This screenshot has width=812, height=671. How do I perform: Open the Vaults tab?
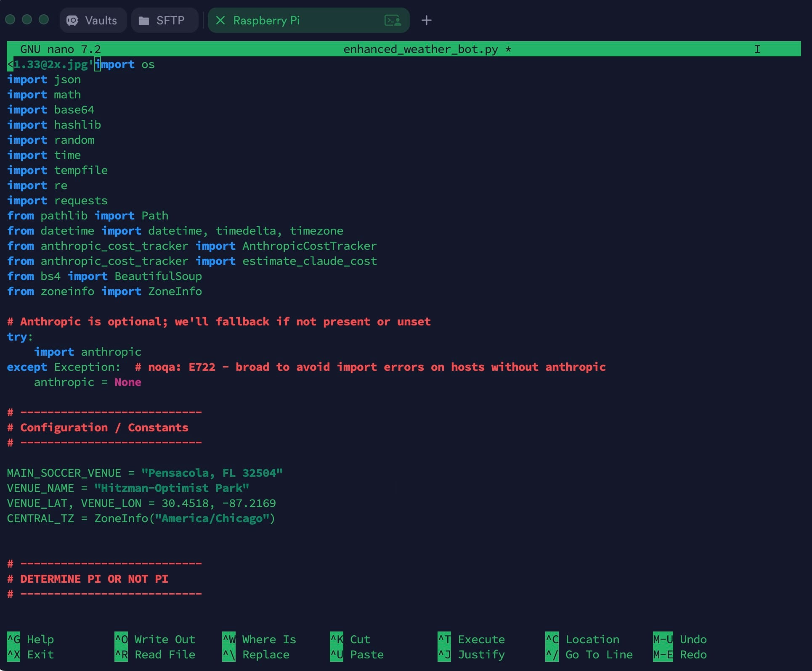click(101, 21)
